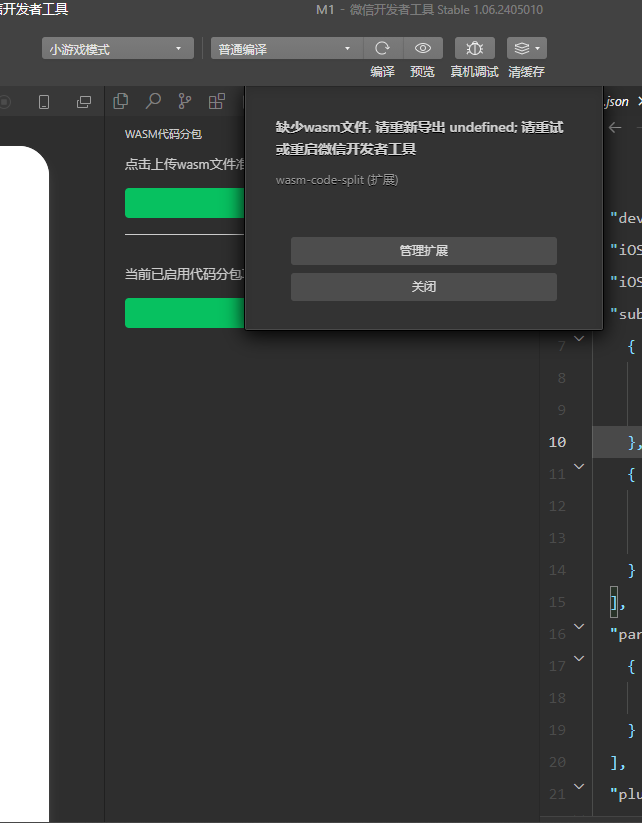Click line number 10 in the gutter
The height and width of the screenshot is (823, 642).
pos(557,442)
